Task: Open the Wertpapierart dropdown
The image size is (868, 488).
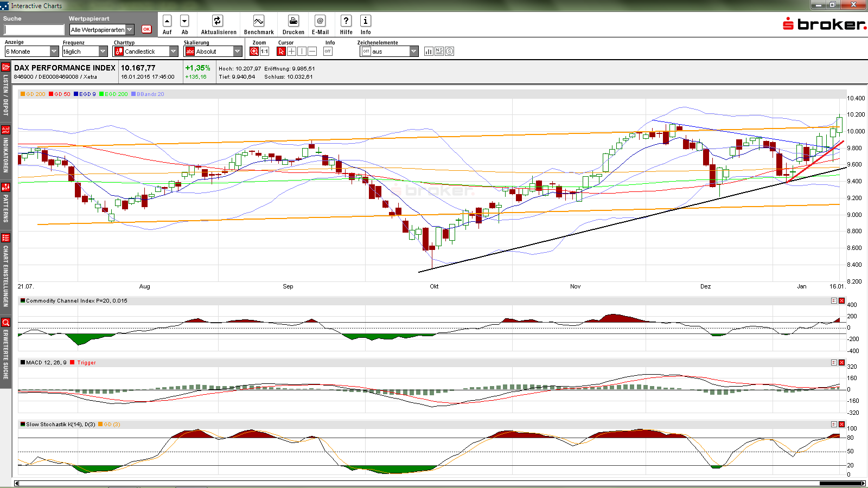Action: click(101, 30)
